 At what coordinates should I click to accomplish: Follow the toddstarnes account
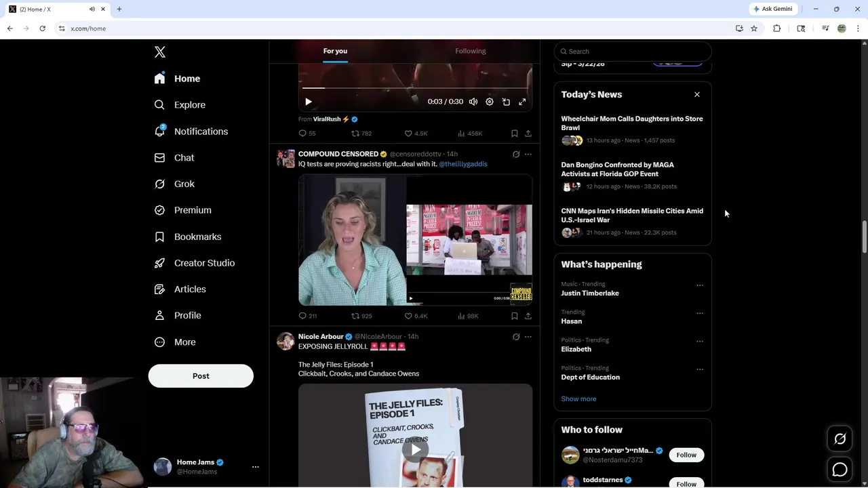[686, 483]
